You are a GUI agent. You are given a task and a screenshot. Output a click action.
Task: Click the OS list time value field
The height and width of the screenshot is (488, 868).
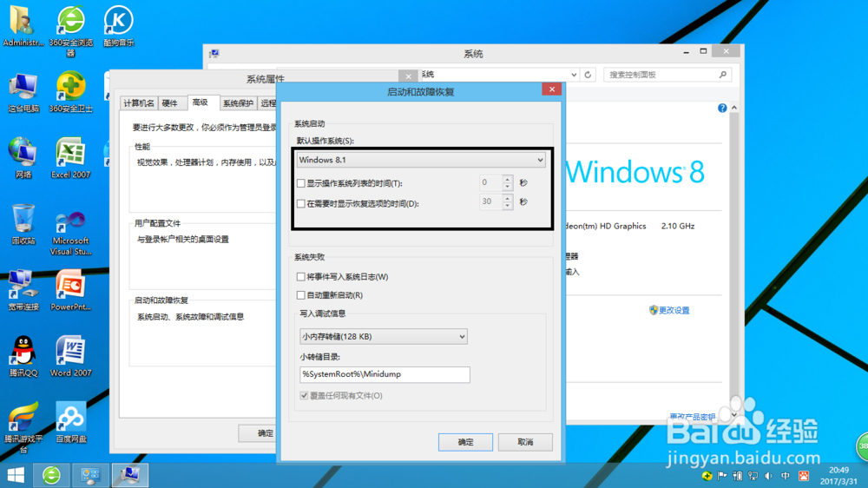[x=491, y=183]
